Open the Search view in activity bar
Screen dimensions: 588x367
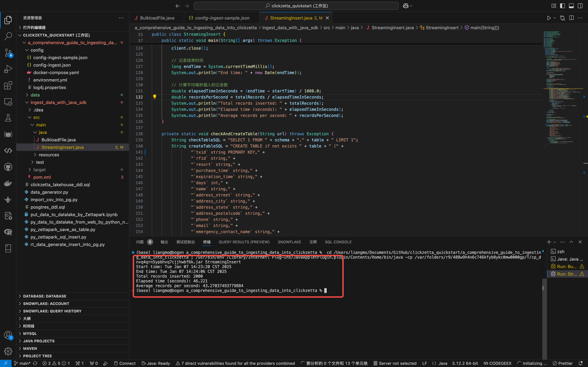pos(8,36)
